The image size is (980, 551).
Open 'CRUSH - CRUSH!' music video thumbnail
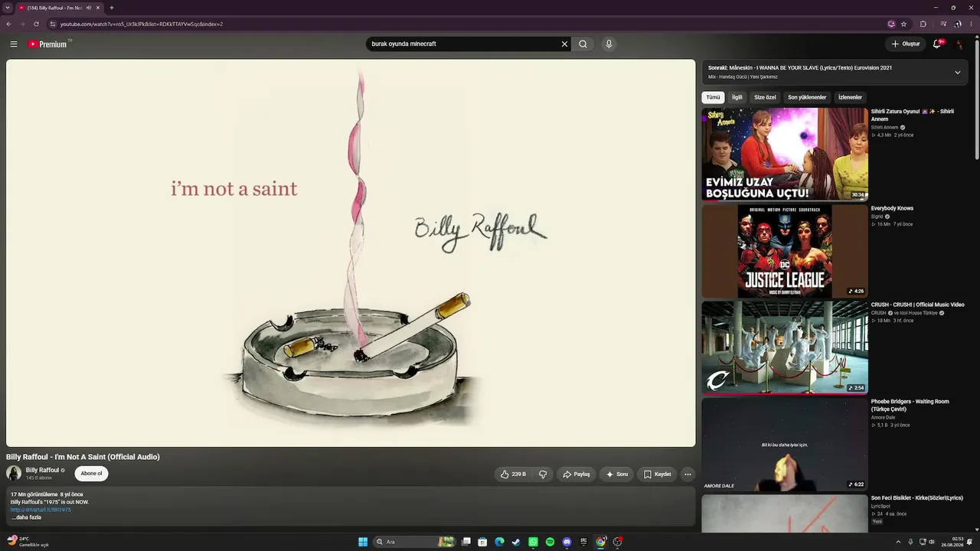click(x=785, y=347)
